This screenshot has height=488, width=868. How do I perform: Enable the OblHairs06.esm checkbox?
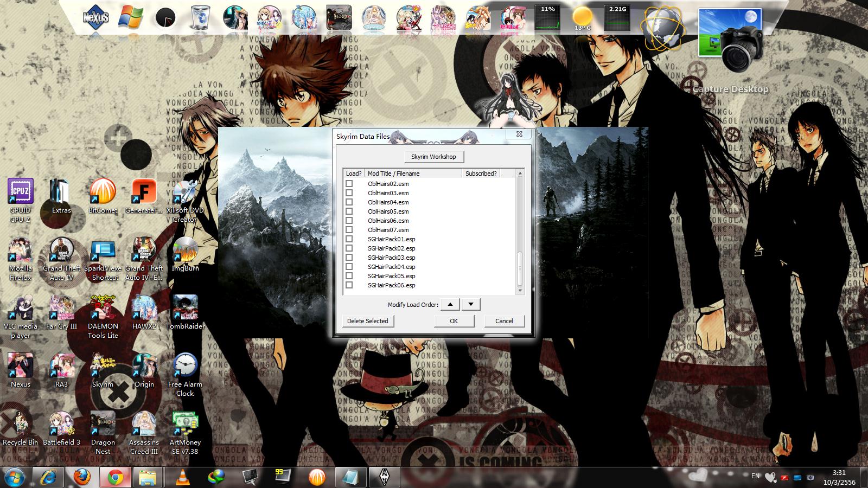(349, 221)
